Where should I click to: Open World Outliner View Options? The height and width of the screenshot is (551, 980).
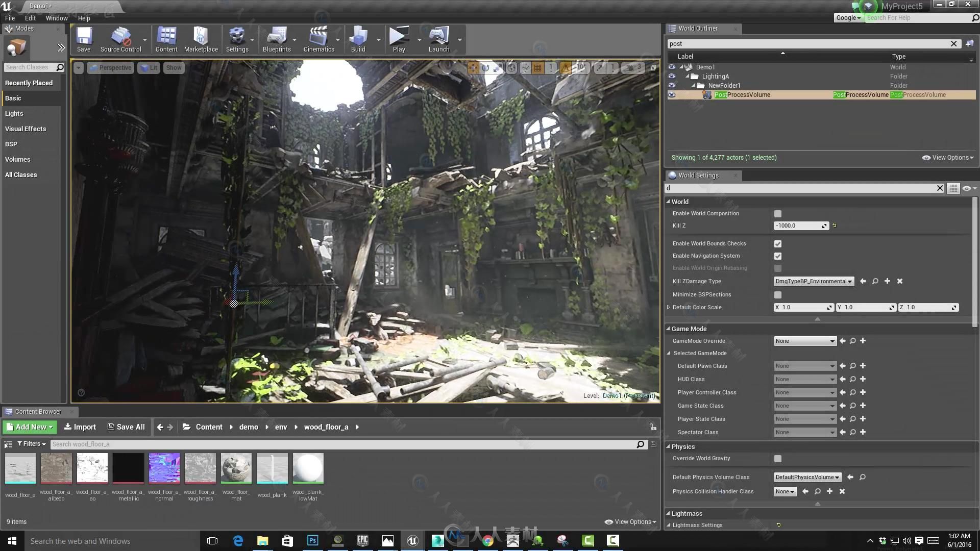pyautogui.click(x=948, y=158)
